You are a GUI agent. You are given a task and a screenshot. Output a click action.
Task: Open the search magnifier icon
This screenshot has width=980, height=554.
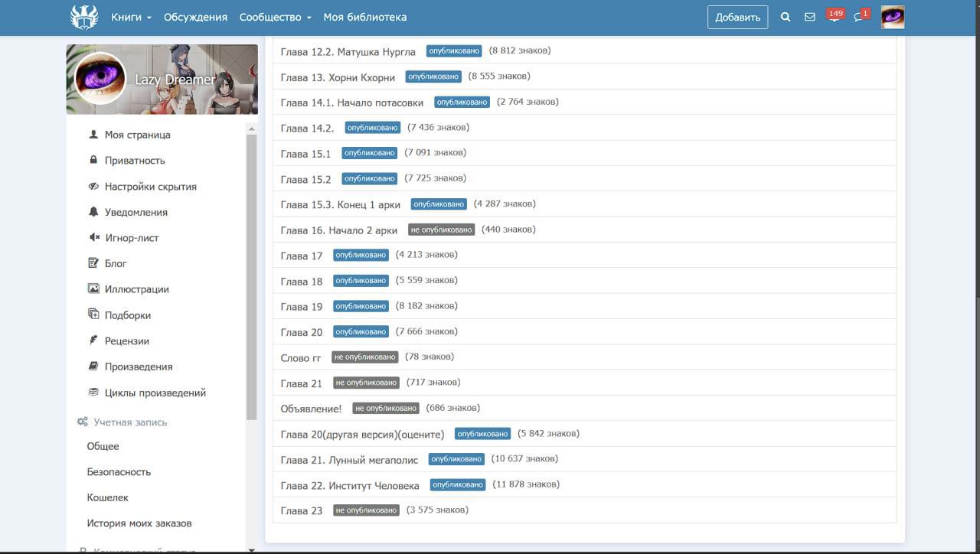(x=785, y=17)
